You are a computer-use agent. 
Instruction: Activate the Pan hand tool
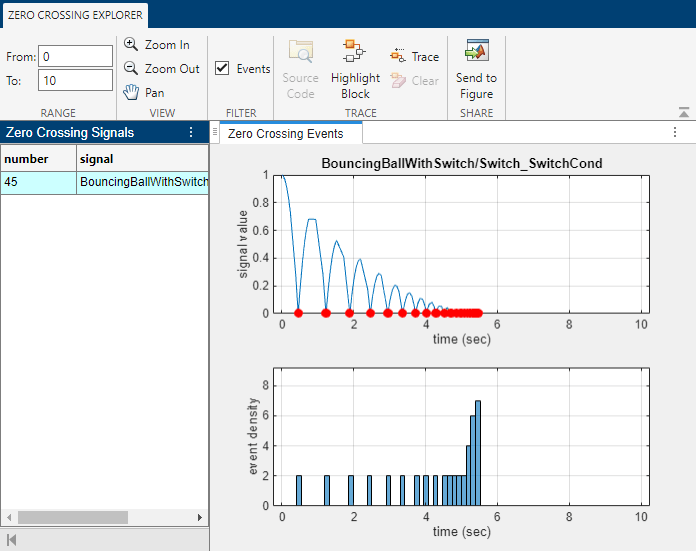(x=144, y=93)
